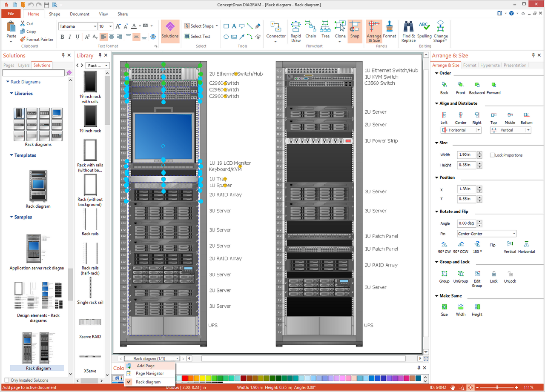Click Format Painter in Clipboard
The image size is (545, 392).
click(x=37, y=39)
